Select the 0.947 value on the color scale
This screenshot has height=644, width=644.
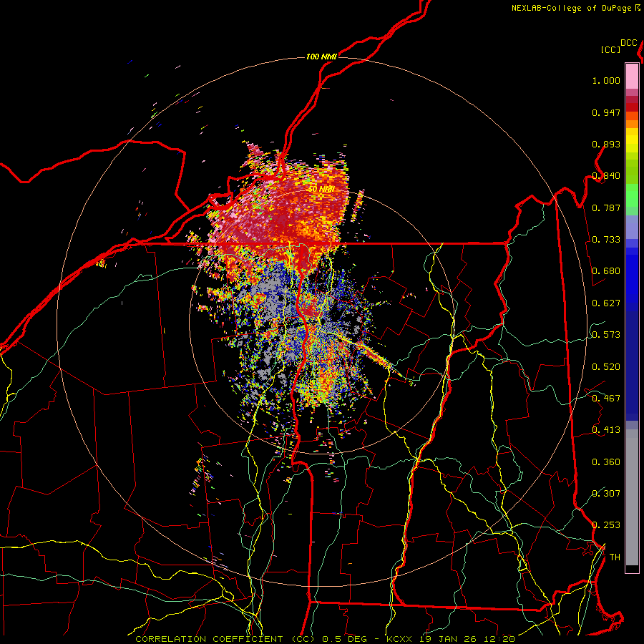tap(606, 112)
